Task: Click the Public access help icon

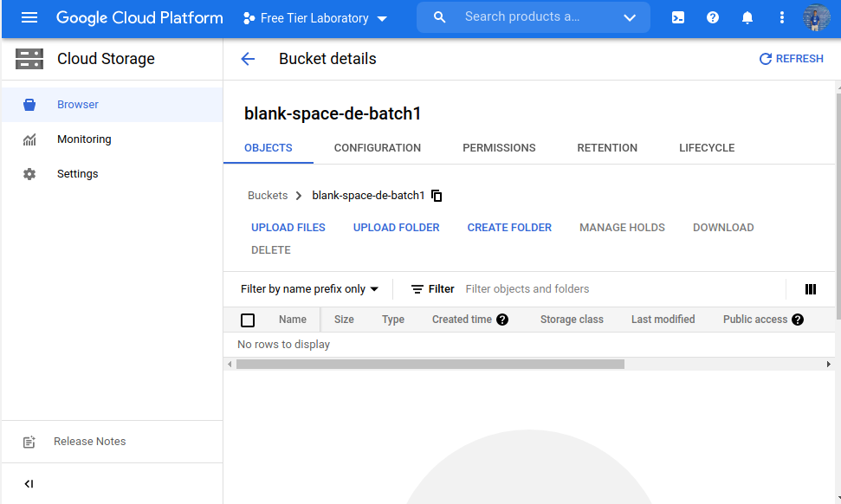Action: click(798, 320)
